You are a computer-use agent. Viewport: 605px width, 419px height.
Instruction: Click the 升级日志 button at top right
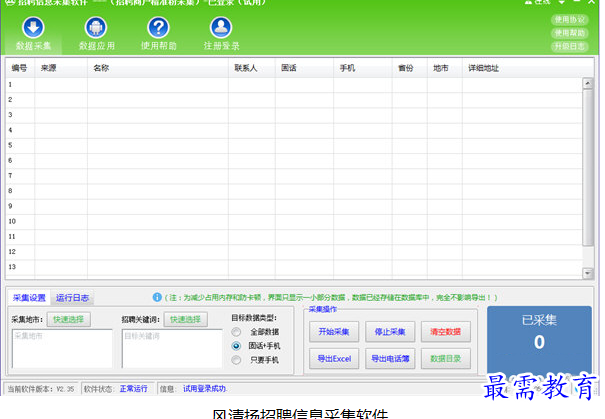(x=569, y=47)
